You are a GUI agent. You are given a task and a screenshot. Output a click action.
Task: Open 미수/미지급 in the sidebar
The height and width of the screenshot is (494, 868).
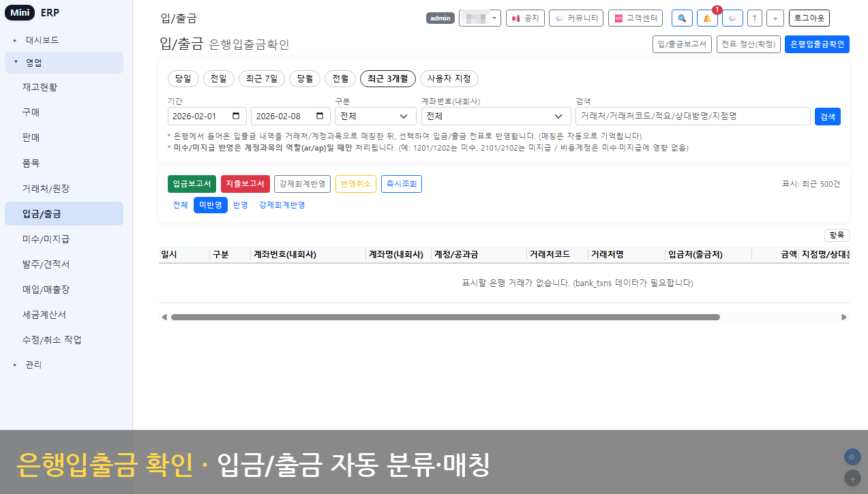(64, 239)
